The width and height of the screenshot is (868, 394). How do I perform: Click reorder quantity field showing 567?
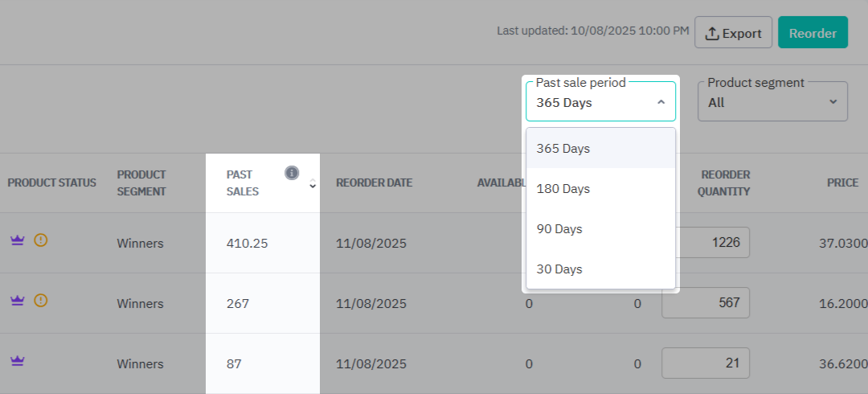point(706,303)
